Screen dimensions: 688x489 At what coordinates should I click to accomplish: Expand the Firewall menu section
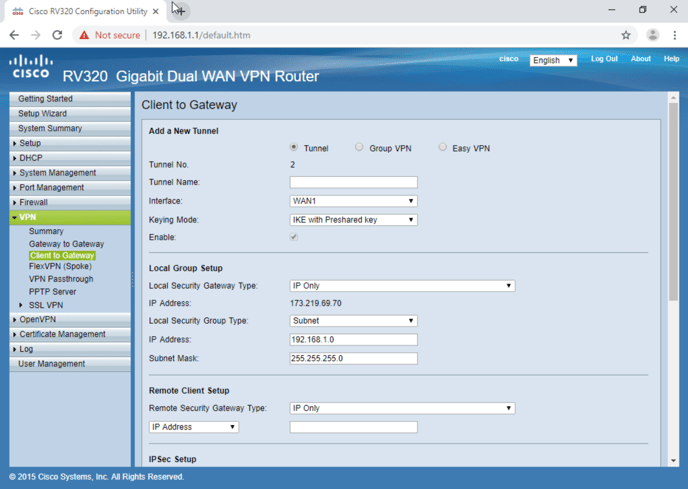(x=34, y=202)
